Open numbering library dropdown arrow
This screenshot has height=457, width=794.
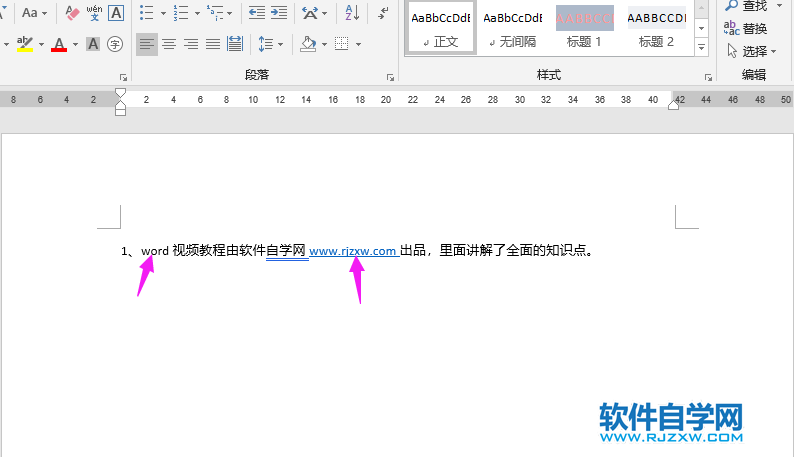click(x=197, y=13)
